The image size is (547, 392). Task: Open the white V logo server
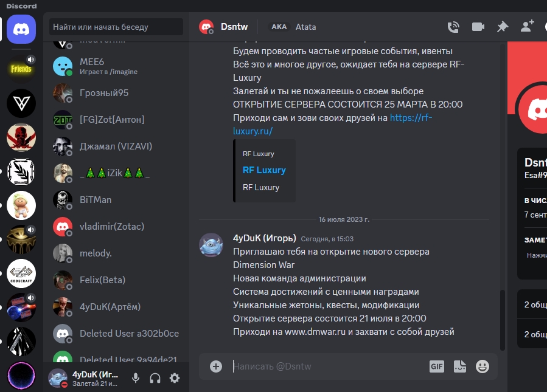(21, 103)
